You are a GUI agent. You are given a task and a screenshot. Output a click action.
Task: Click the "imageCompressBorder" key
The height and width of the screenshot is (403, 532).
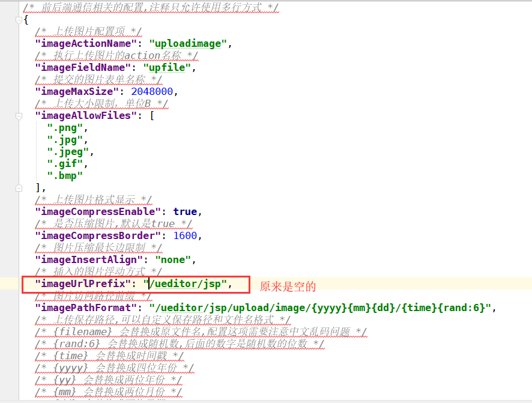[98, 236]
